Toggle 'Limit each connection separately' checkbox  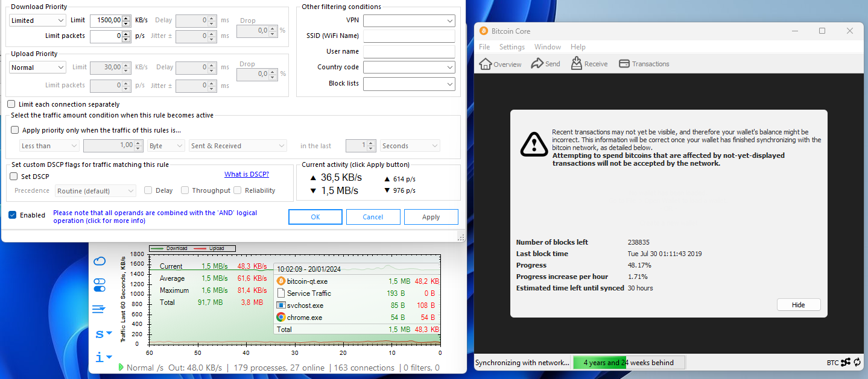point(11,104)
